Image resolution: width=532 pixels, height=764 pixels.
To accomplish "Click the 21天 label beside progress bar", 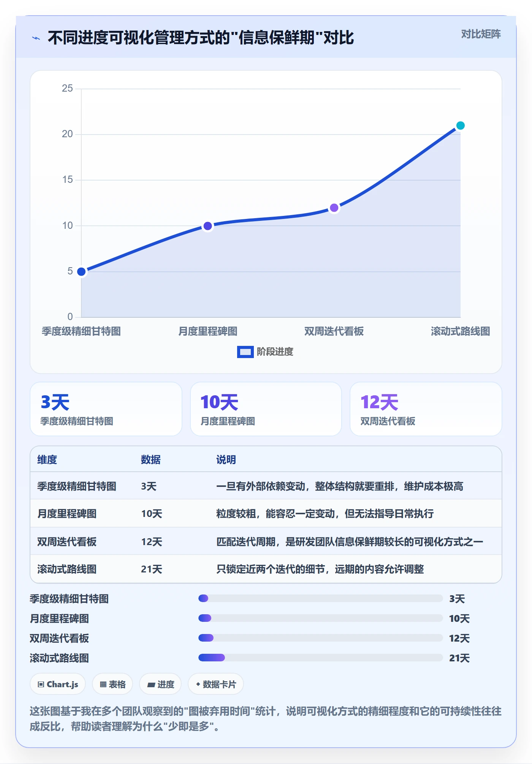I will click(459, 658).
